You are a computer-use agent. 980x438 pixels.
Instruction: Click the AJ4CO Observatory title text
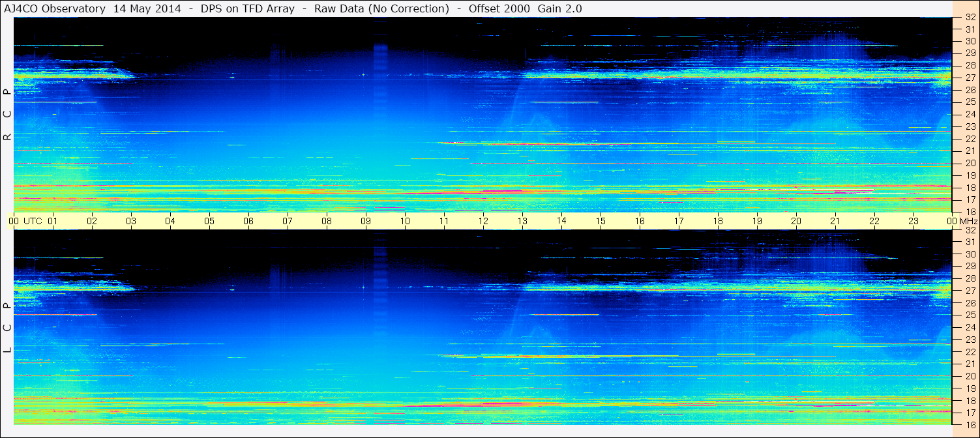(55, 8)
